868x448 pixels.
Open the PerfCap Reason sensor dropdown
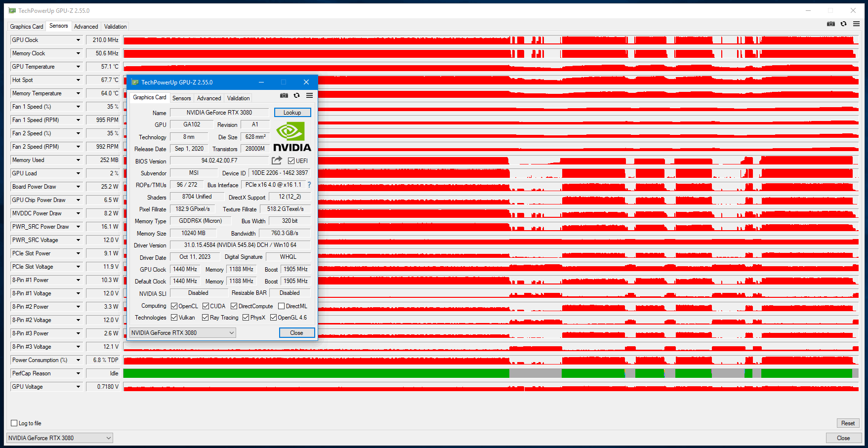(x=78, y=373)
